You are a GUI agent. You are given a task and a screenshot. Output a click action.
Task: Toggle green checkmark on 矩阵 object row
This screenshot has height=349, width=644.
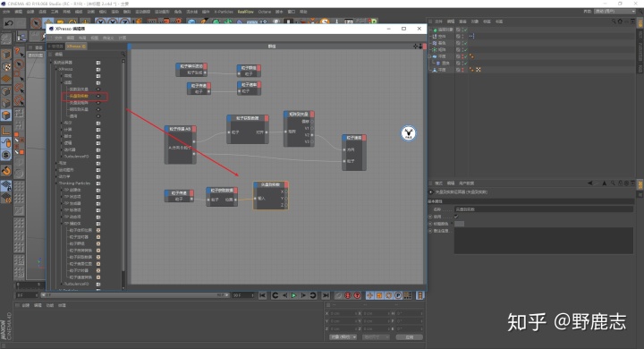(465, 49)
